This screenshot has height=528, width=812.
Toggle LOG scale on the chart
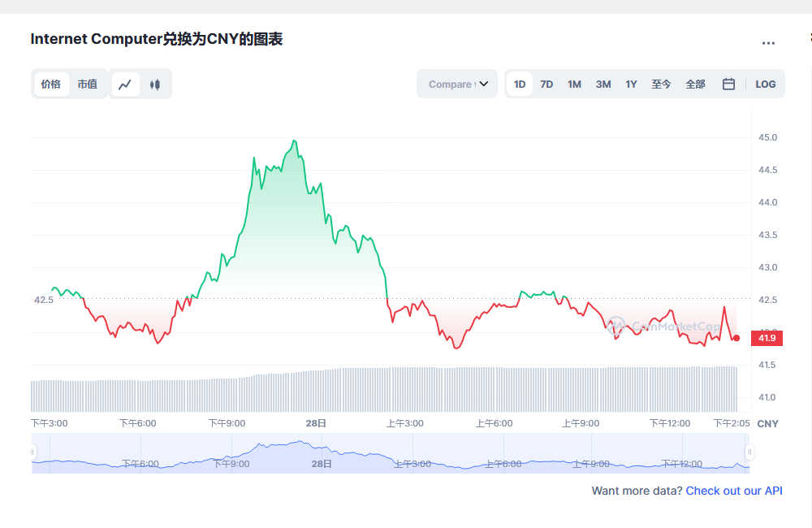coord(766,84)
